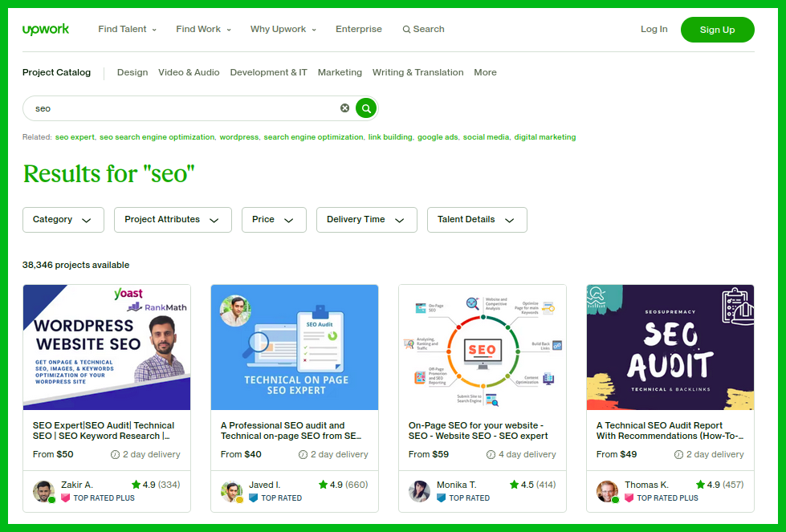Click the Log In link
Viewport: 786px width, 532px height.
(654, 29)
